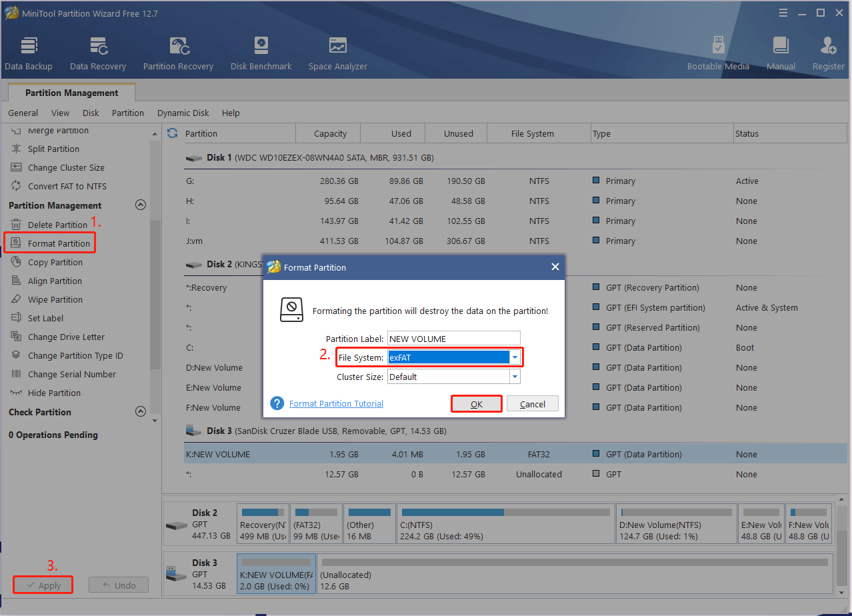
Task: Open the Data Backup tool
Action: pyautogui.click(x=29, y=54)
